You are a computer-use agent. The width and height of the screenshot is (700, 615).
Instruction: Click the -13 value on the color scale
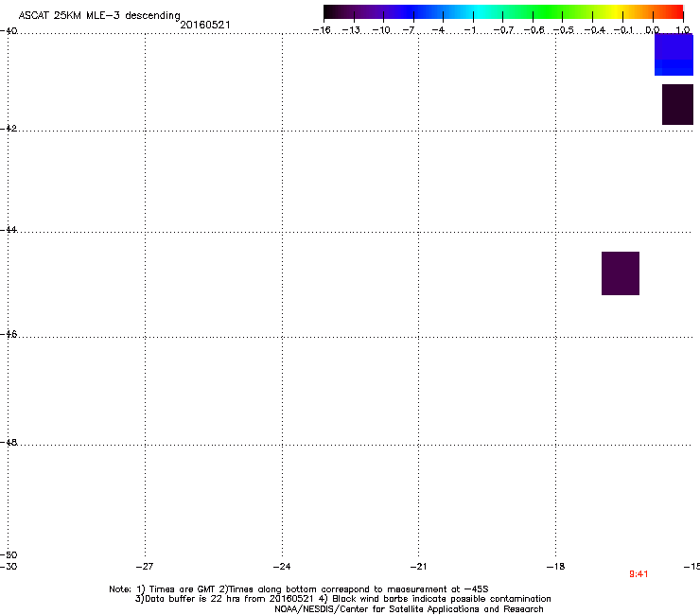[351, 30]
